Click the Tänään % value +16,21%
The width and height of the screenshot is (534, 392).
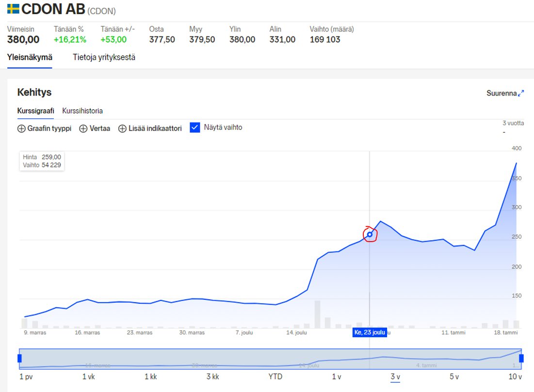(x=70, y=39)
